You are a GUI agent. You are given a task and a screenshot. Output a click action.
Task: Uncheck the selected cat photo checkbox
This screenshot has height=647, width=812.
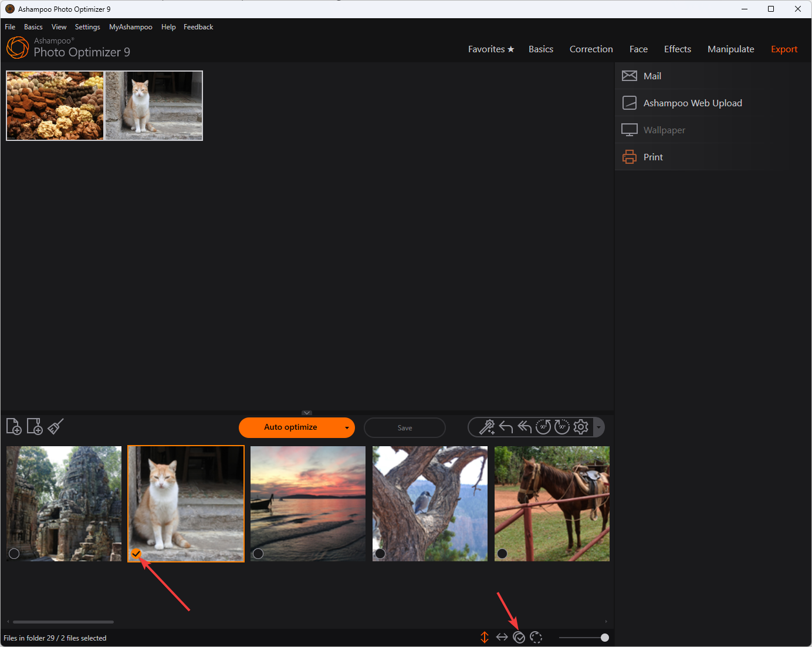click(x=136, y=554)
